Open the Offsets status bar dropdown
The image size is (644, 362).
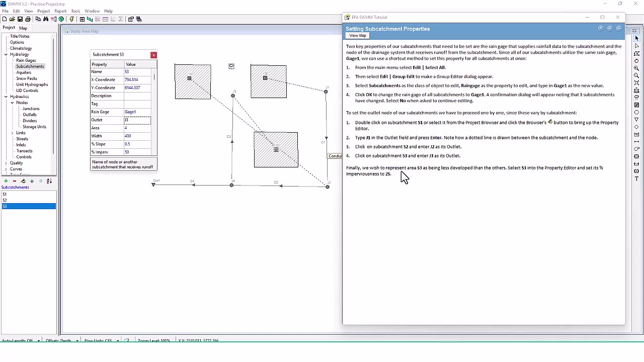(x=77, y=340)
